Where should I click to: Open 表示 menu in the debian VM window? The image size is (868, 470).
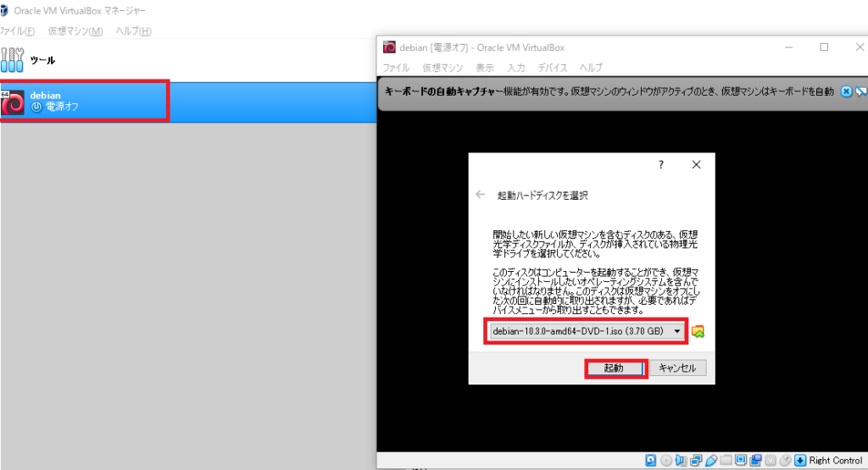tap(485, 68)
